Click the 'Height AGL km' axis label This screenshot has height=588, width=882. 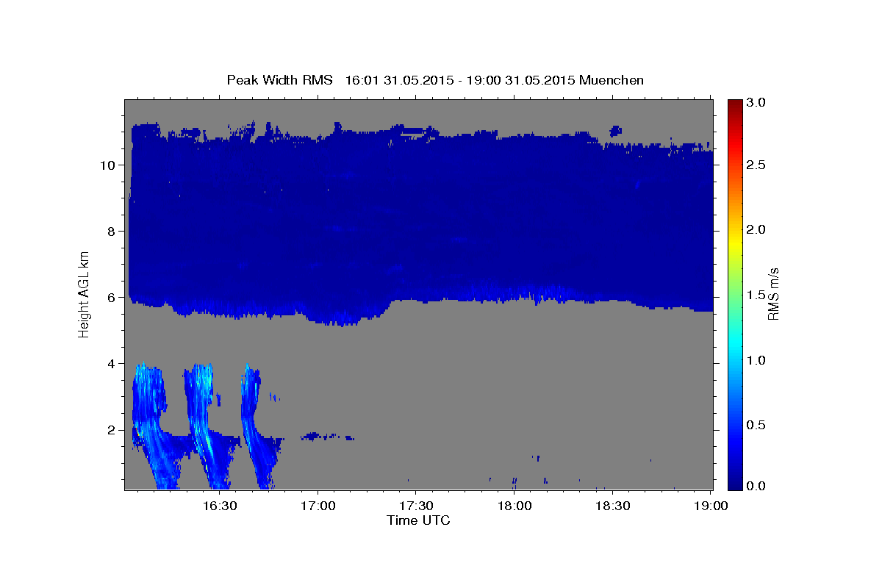pos(85,294)
